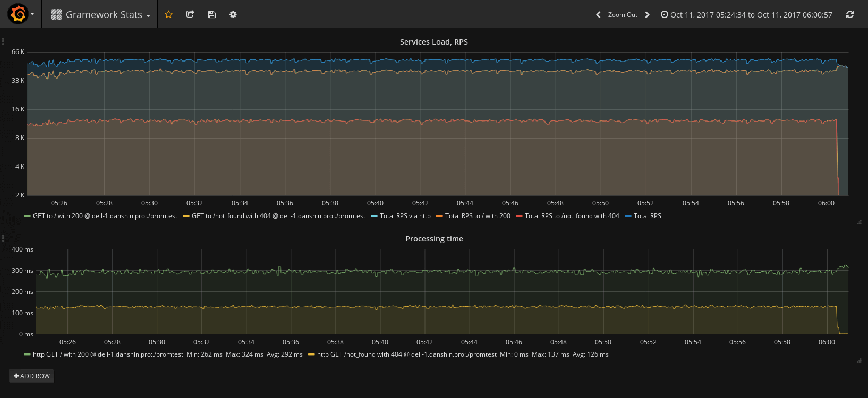Open the first row's side handle menu

[x=3, y=41]
